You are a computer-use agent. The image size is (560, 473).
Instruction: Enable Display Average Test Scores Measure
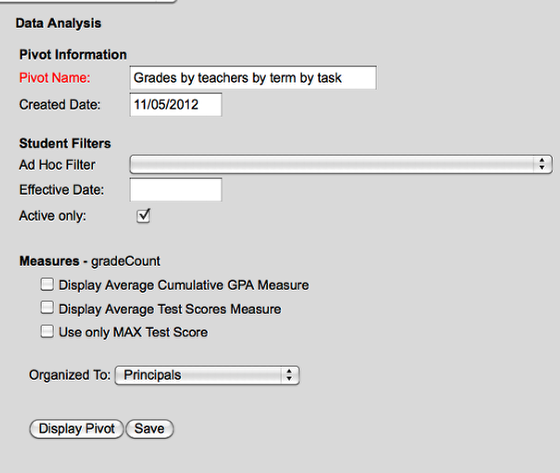[x=47, y=308]
